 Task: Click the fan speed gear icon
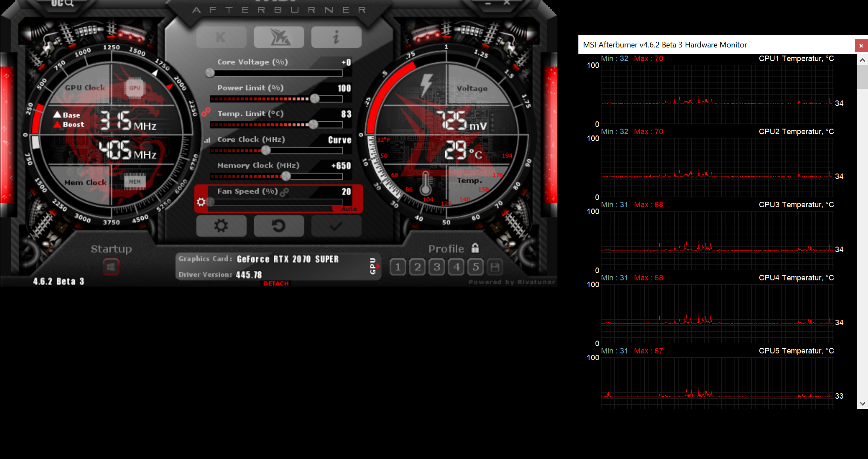(201, 202)
